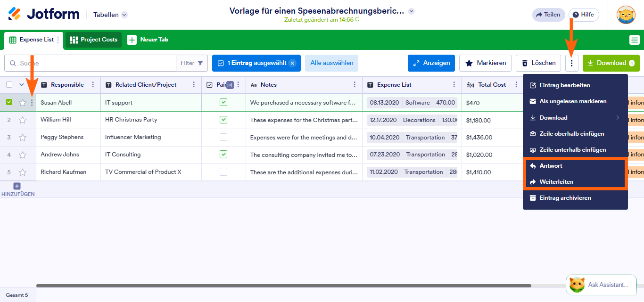Click the Teilen button
The width and height of the screenshot is (644, 302).
548,15
